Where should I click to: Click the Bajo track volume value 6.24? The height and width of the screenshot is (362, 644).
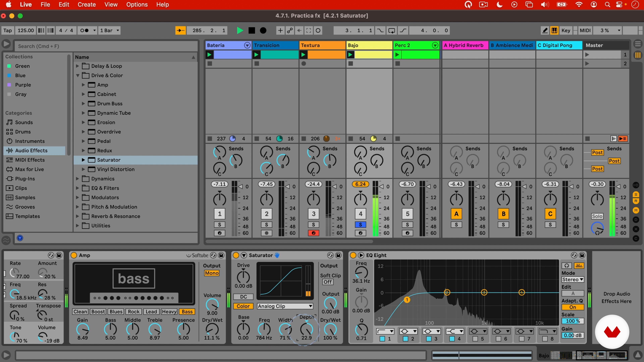click(360, 184)
